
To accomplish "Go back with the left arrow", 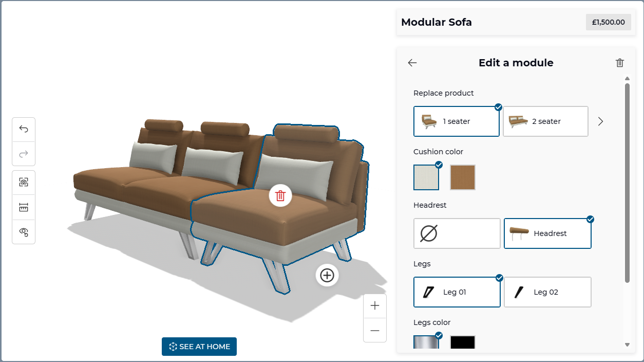I will 412,63.
